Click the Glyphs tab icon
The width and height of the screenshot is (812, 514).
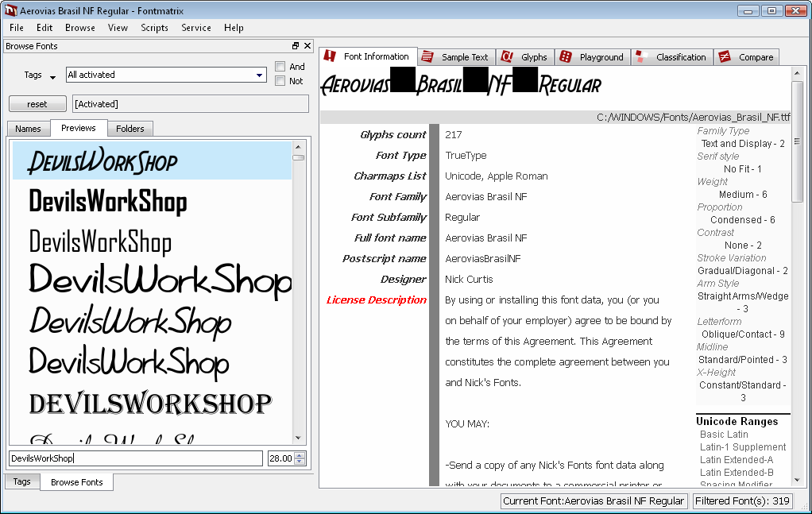507,57
